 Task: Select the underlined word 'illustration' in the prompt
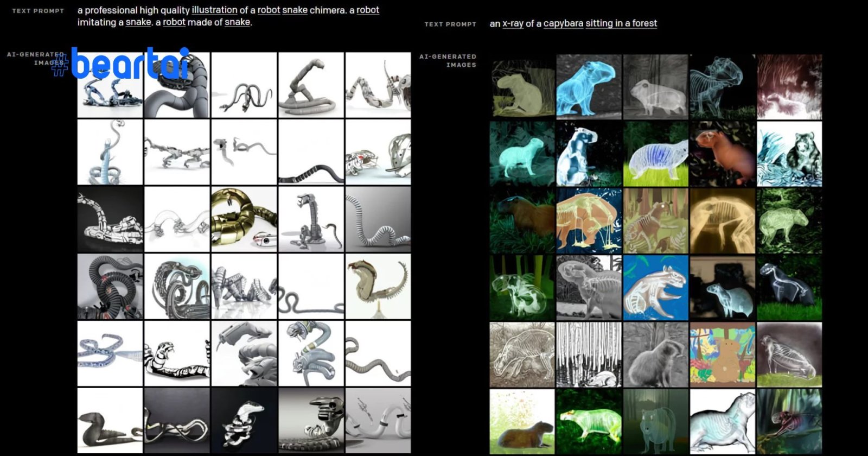(x=214, y=10)
